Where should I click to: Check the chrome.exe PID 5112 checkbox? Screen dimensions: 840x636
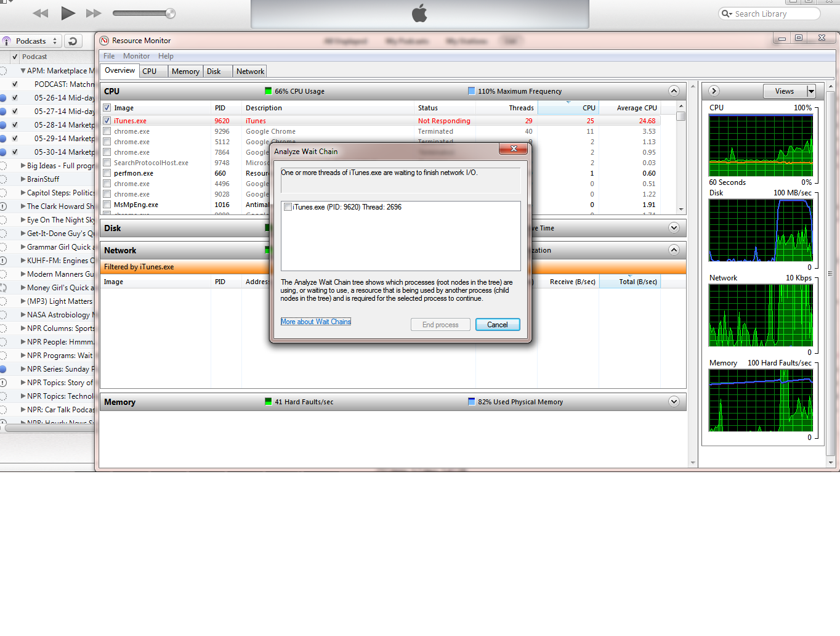point(107,142)
